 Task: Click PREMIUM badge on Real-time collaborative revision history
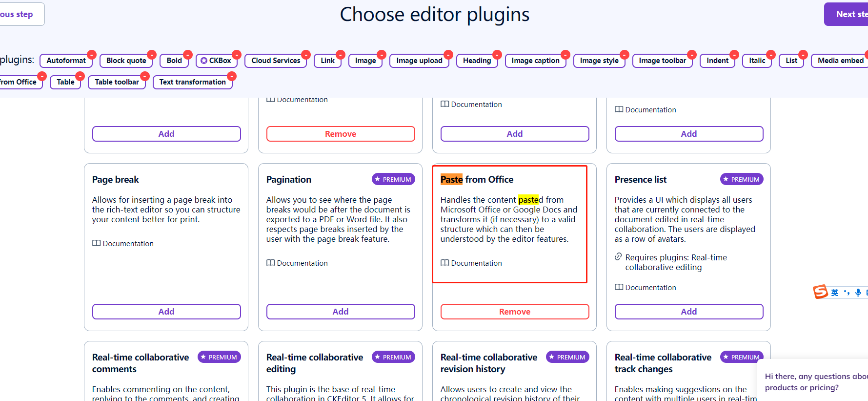[x=567, y=357]
